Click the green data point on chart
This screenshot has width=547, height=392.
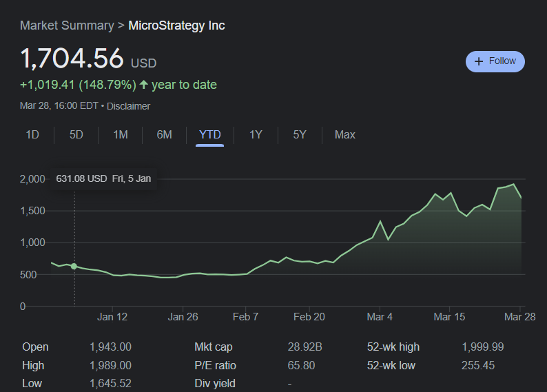pos(74,266)
